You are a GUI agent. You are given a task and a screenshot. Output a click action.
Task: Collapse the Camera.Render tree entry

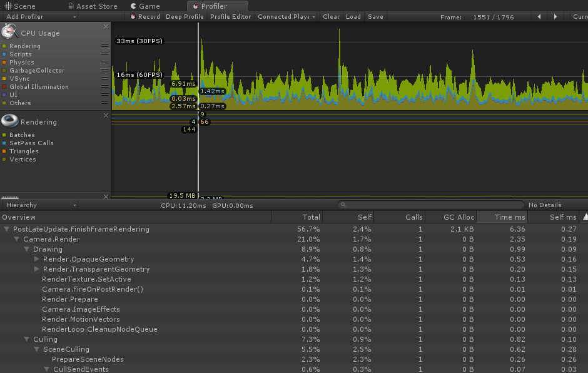tap(17, 239)
